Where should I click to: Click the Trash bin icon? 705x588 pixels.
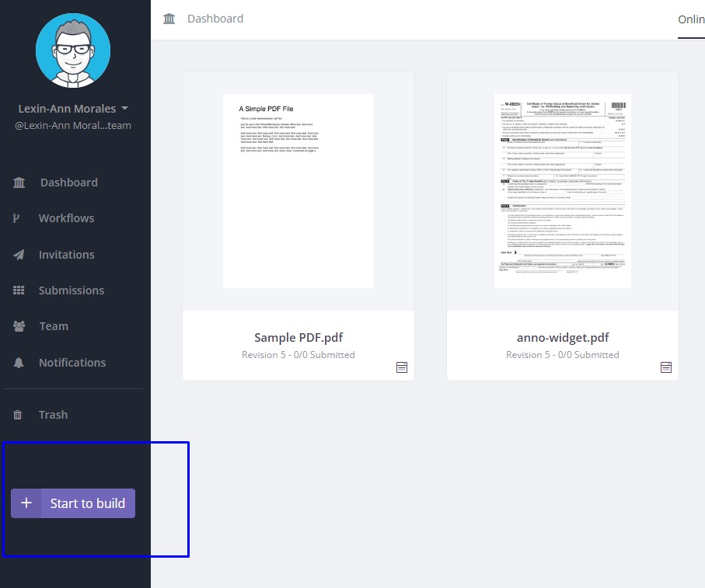[18, 415]
